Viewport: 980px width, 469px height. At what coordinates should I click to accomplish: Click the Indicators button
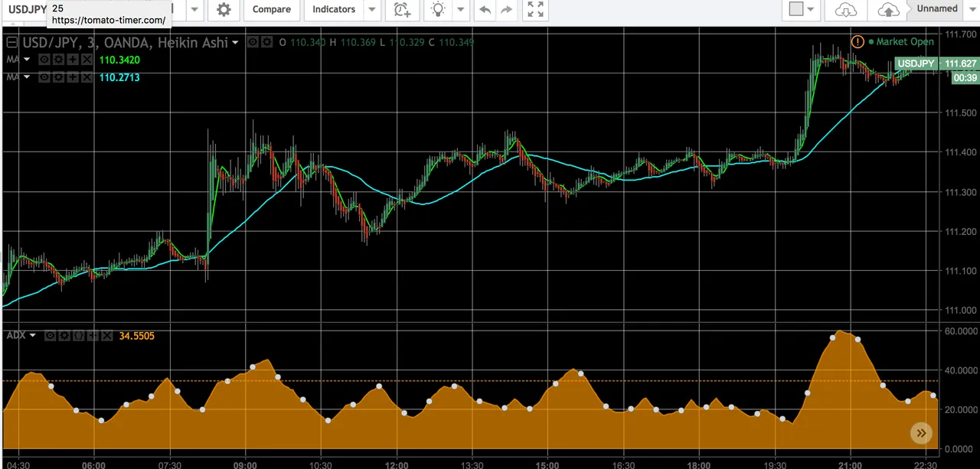click(x=334, y=10)
